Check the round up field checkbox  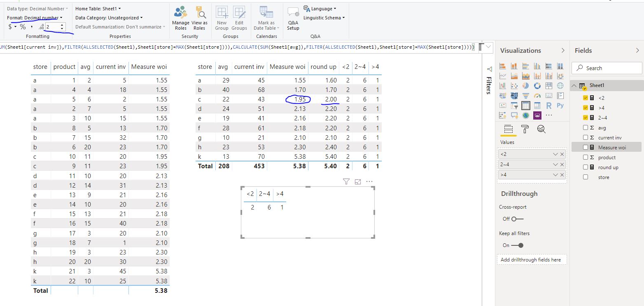pos(586,167)
